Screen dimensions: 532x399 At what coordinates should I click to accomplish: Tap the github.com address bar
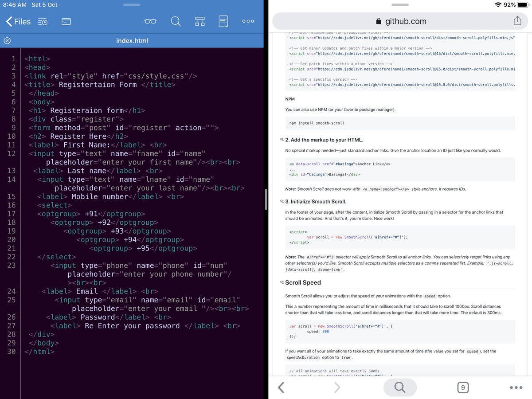pos(400,21)
